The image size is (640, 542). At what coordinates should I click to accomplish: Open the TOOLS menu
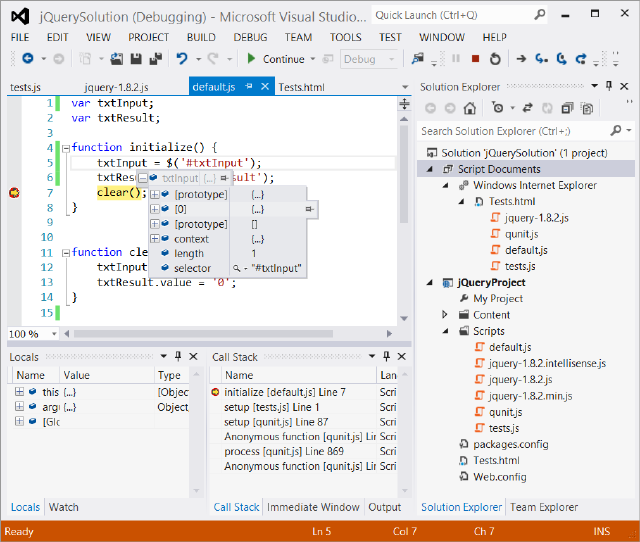click(345, 37)
